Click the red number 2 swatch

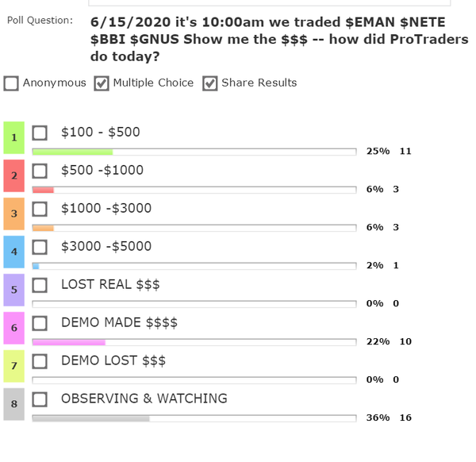coord(13,175)
